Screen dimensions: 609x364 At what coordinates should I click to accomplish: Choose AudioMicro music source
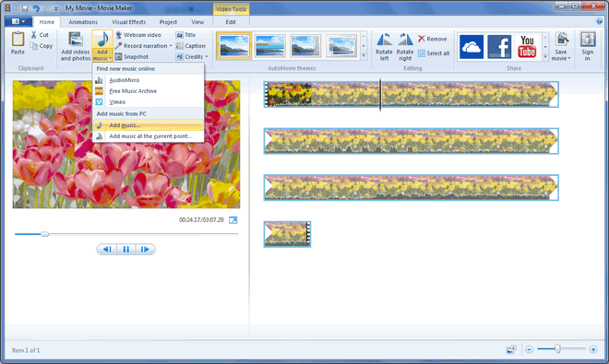(149, 80)
